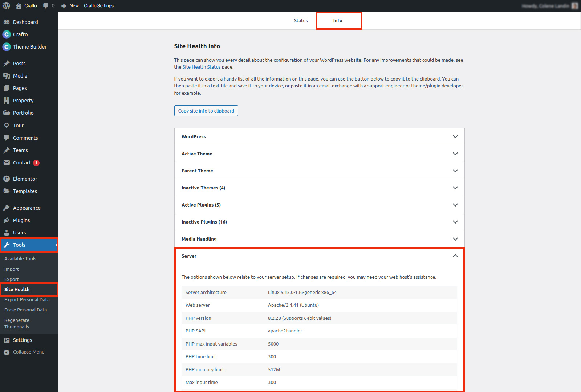Screen dimensions: 581x392
Task: Click the user avatar in the top right
Action: point(574,5)
